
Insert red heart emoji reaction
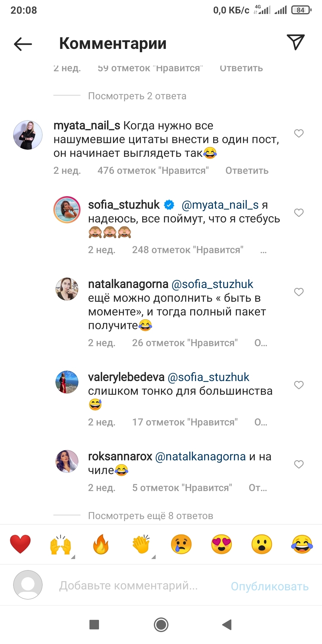click(20, 544)
